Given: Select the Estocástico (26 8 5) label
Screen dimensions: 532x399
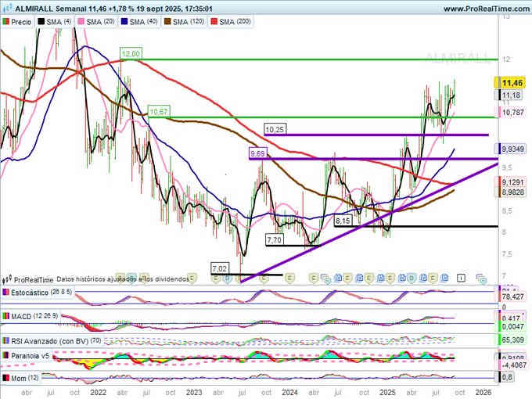Looking at the screenshot, I should [41, 293].
